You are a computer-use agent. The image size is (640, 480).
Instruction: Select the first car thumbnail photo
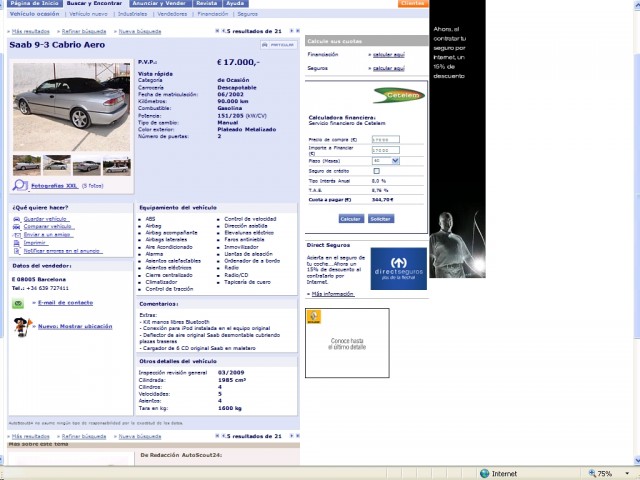[27, 165]
